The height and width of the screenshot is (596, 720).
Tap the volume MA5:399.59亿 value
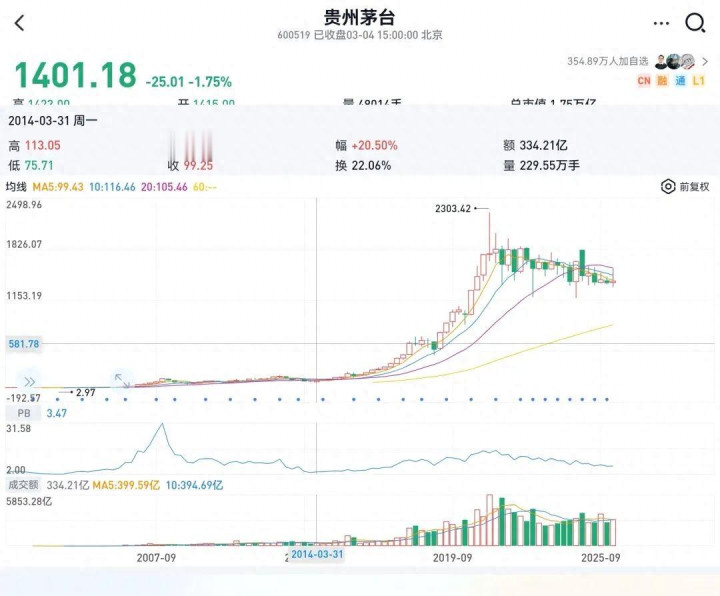[126, 485]
